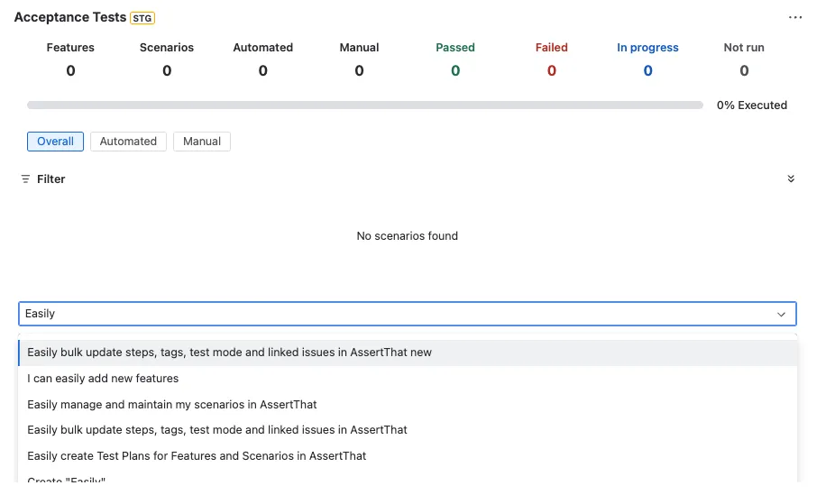Select 'I can easily add new features'
This screenshot has height=504, width=835.
click(x=408, y=379)
